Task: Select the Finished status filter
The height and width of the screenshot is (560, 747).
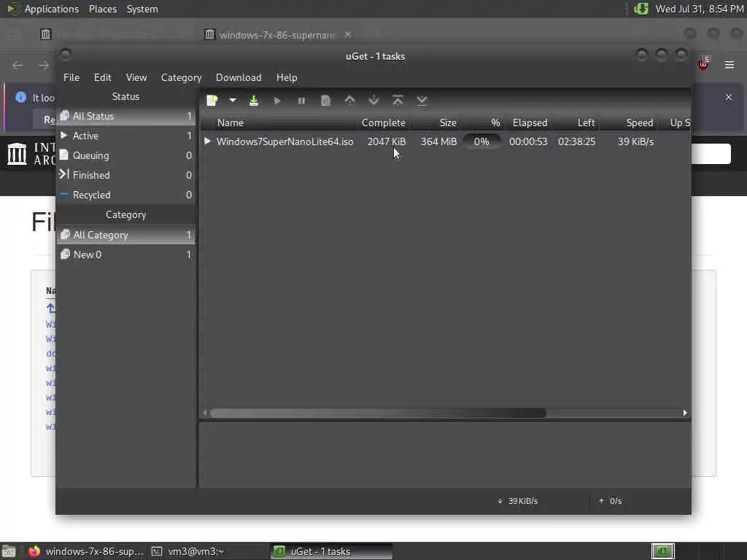Action: 126,175
